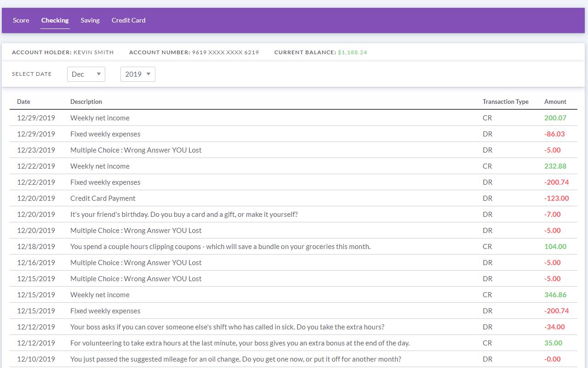Click the clipping coupons description
This screenshot has width=588, height=368.
220,246
